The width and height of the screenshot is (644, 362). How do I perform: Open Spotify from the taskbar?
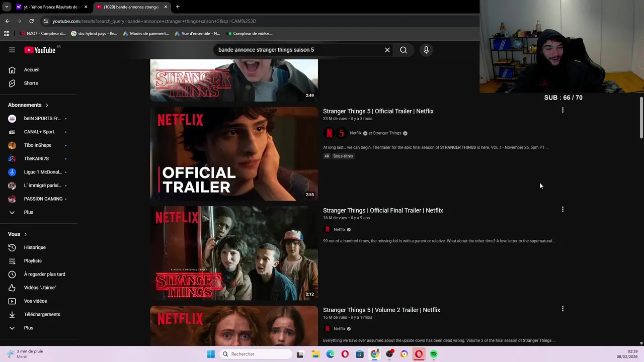[x=434, y=354]
